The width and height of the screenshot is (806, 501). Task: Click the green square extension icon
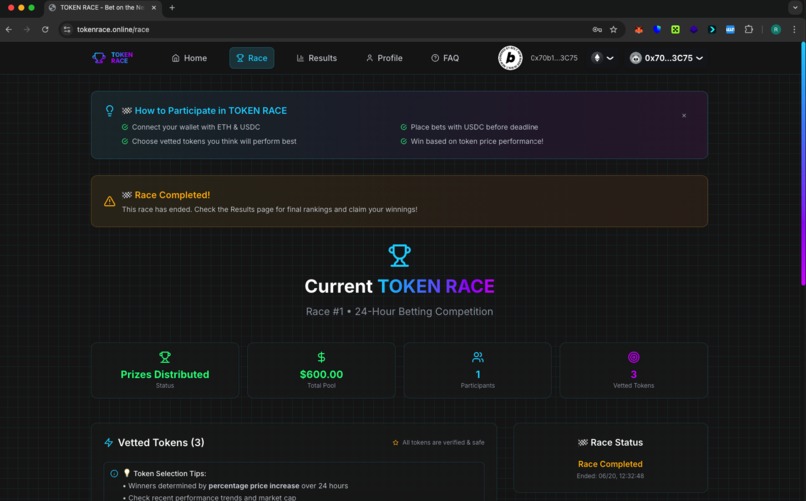[x=675, y=29]
